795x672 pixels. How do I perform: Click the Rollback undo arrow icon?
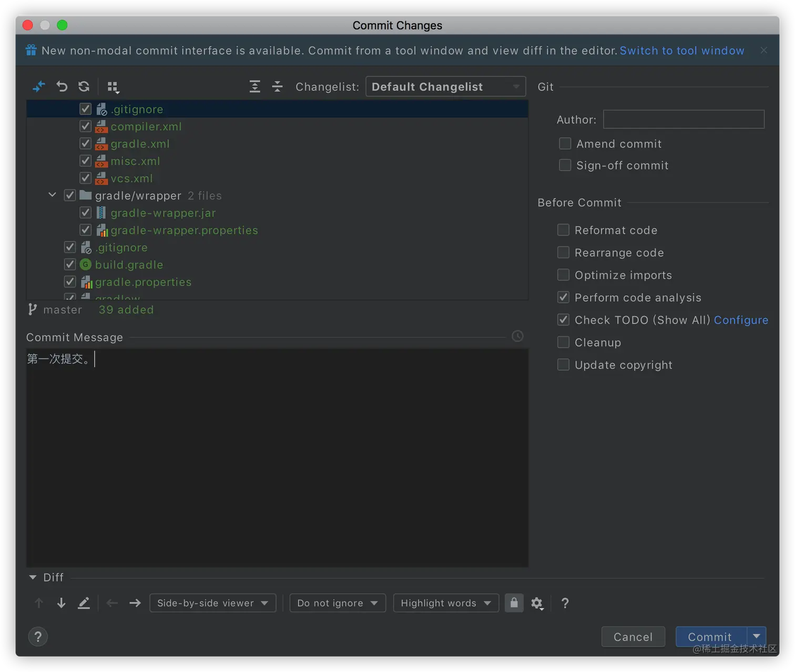pos(62,86)
